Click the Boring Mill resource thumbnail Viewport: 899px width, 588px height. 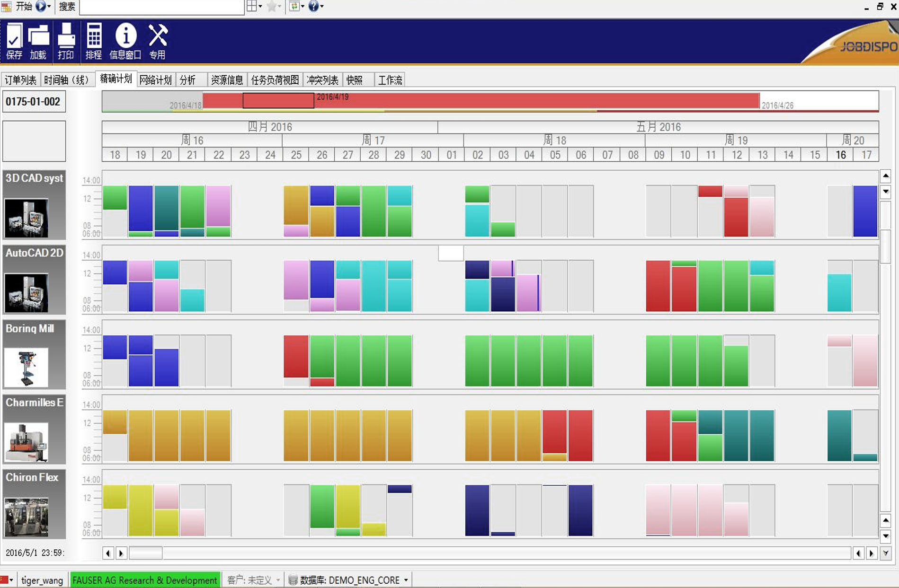click(26, 368)
